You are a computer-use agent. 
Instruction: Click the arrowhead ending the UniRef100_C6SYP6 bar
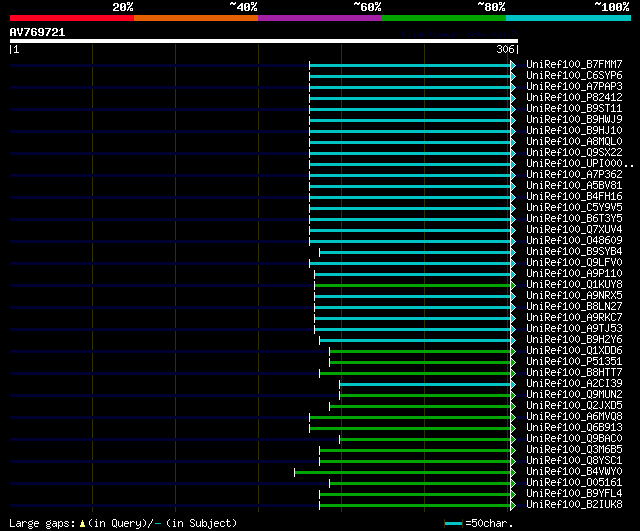click(513, 76)
